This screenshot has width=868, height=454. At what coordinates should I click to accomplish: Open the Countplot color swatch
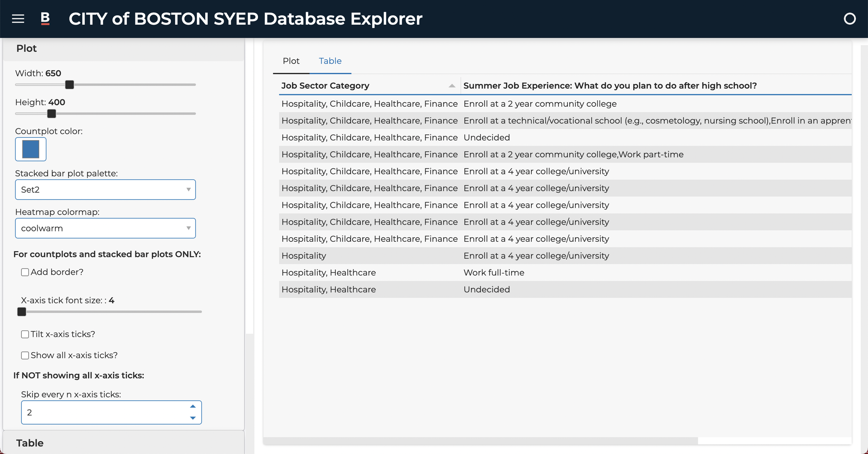(31, 149)
